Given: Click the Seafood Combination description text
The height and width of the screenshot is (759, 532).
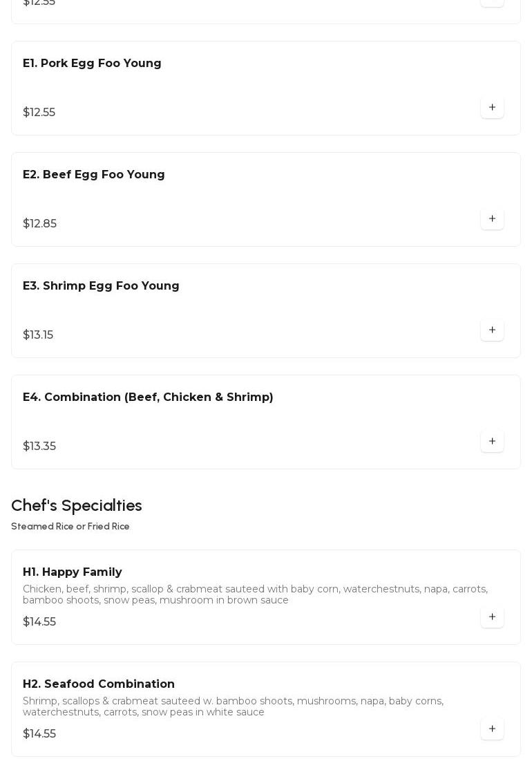Looking at the screenshot, I should coord(233,706).
